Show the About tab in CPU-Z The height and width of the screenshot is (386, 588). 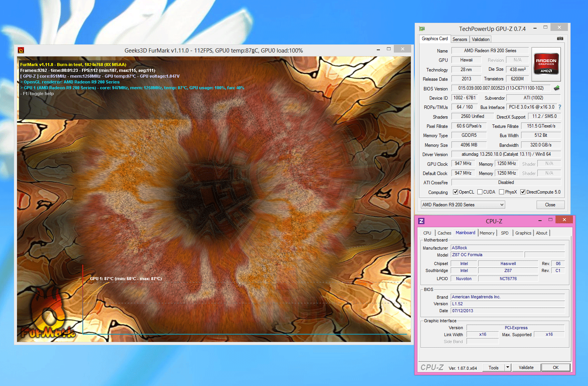click(x=542, y=233)
